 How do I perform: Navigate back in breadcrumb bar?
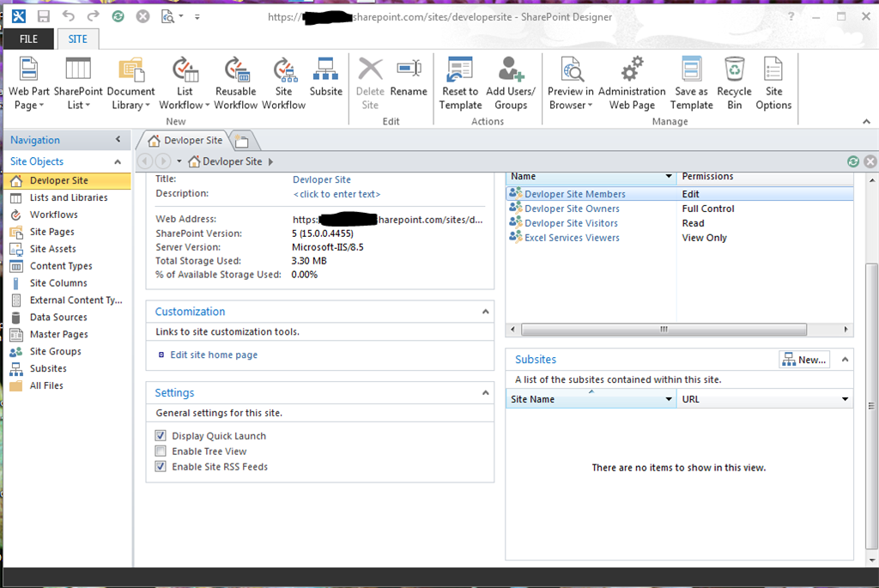pos(145,161)
